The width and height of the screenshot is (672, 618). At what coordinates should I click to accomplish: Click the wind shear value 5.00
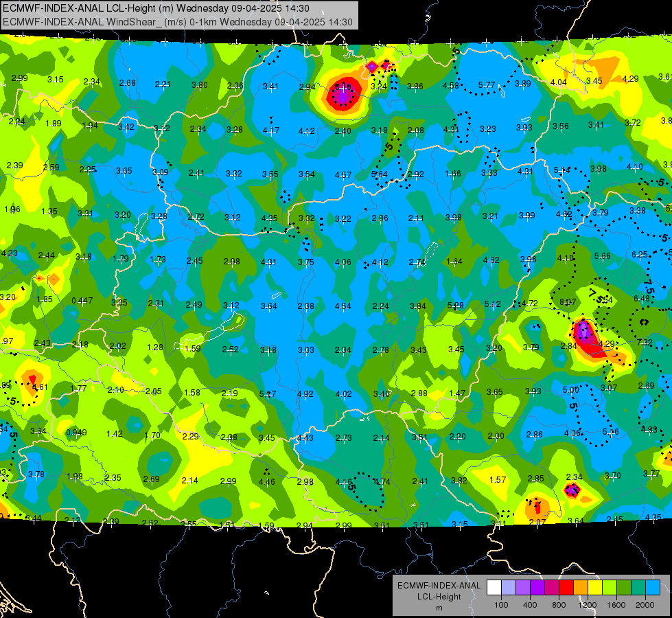[x=570, y=390]
